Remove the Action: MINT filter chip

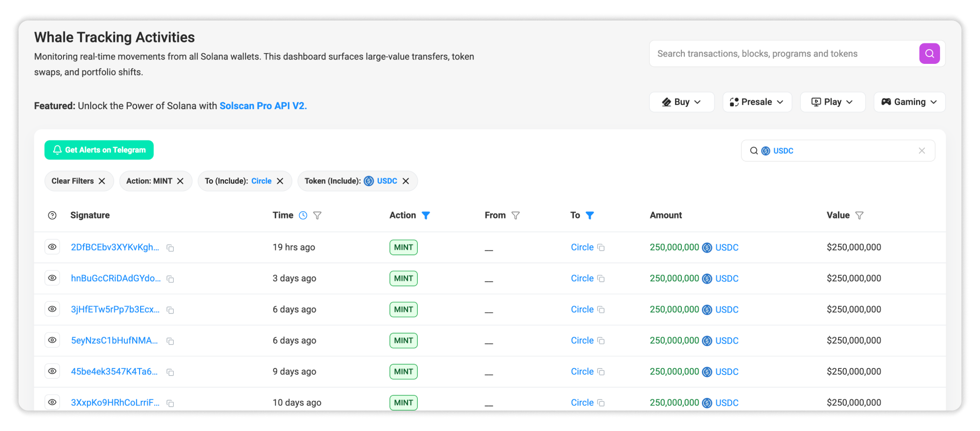pyautogui.click(x=180, y=181)
